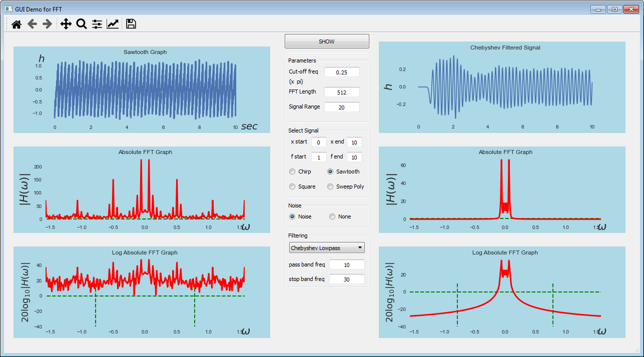This screenshot has width=644, height=357.
Task: Go forward to next view
Action: coord(47,23)
